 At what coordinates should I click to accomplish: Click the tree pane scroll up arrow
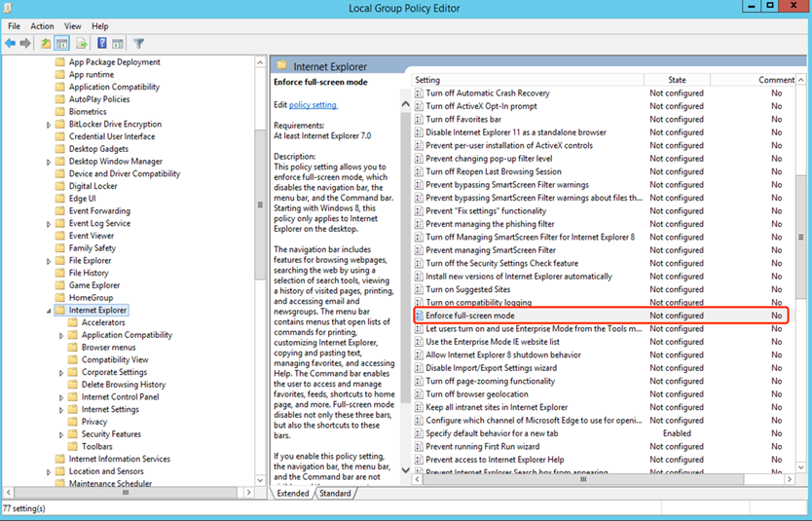(260, 62)
